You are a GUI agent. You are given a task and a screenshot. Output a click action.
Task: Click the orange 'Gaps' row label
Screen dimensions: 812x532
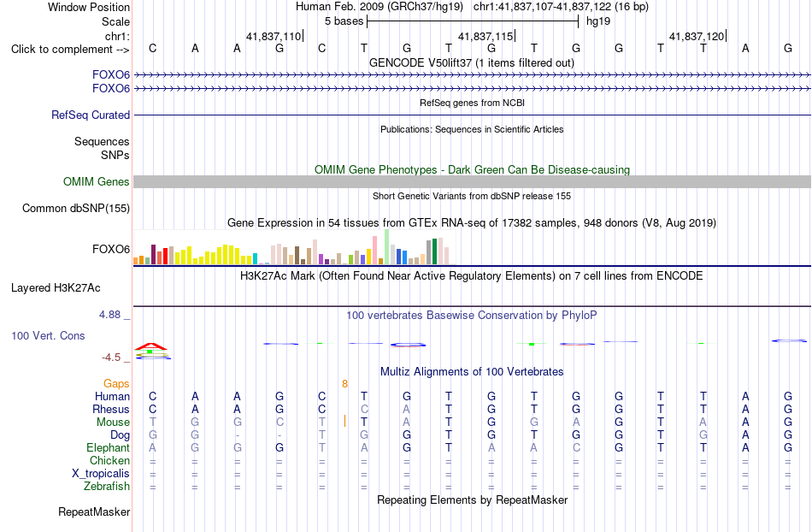click(116, 383)
